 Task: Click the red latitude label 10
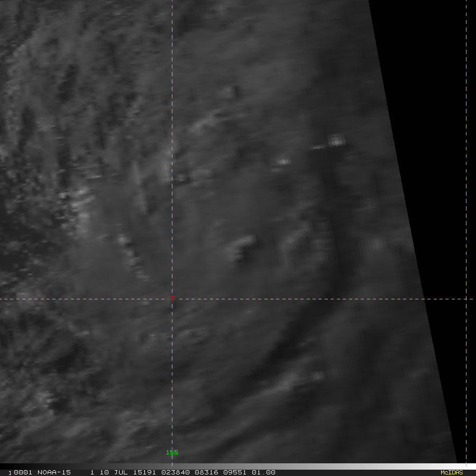pos(172,299)
